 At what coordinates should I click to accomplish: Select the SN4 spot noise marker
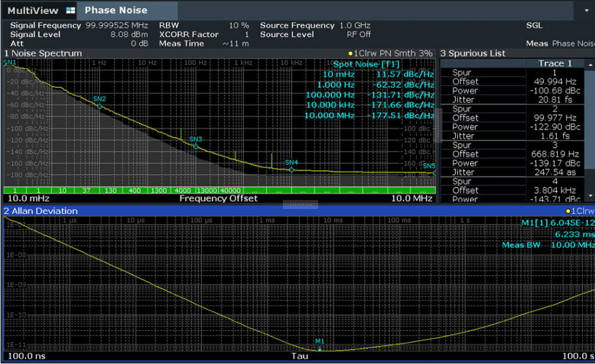[292, 170]
